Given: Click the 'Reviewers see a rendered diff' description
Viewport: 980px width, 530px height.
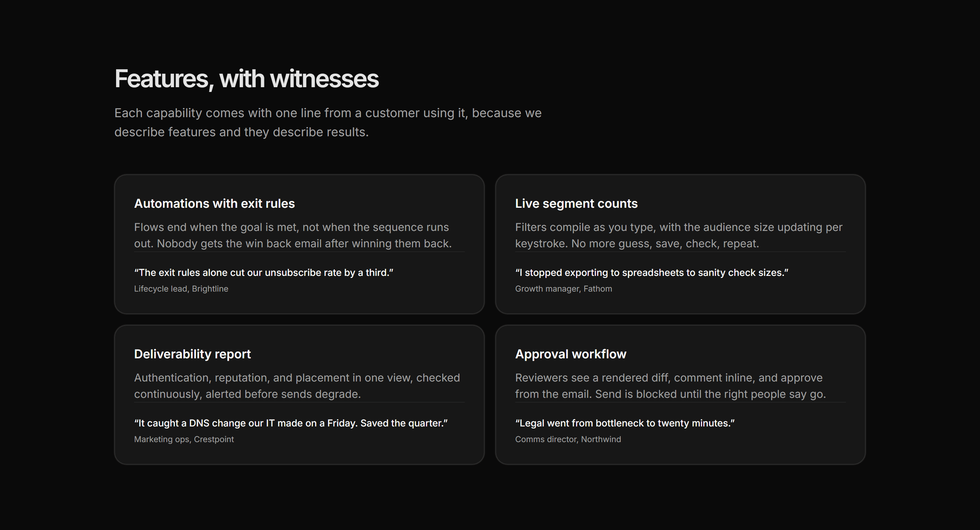Looking at the screenshot, I should (670, 386).
